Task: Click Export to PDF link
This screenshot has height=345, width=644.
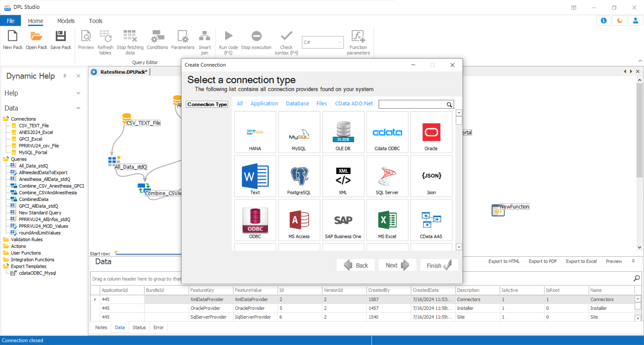Action: point(542,261)
